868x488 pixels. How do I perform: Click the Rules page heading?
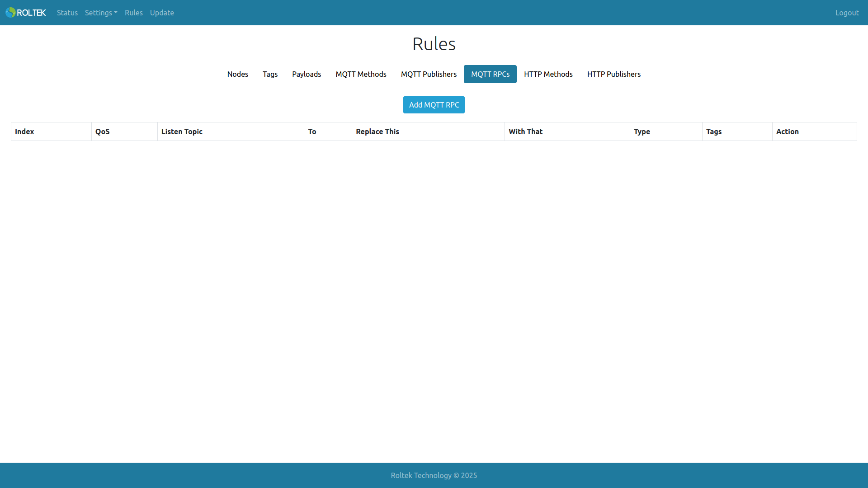click(434, 44)
